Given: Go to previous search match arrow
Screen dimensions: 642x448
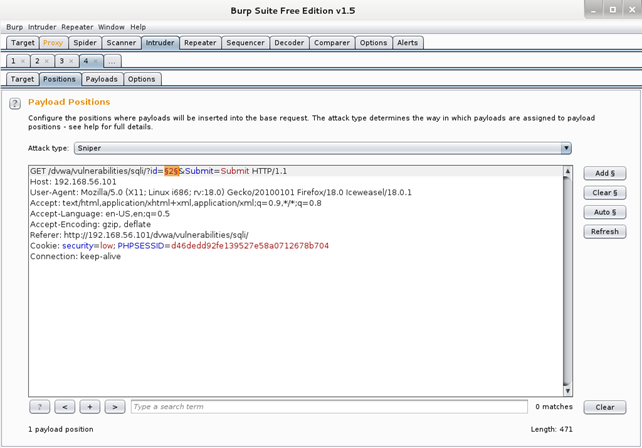Looking at the screenshot, I should coord(64,407).
